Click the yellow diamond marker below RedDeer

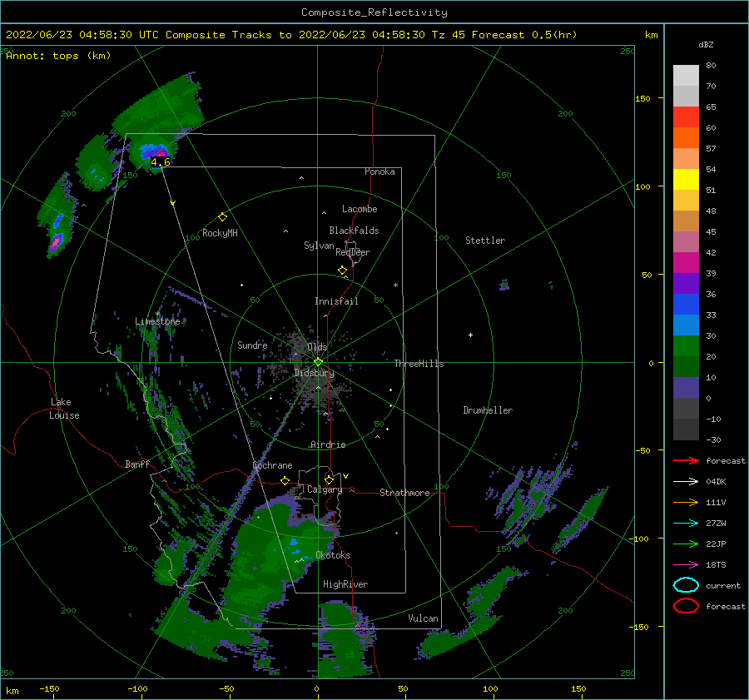point(342,271)
